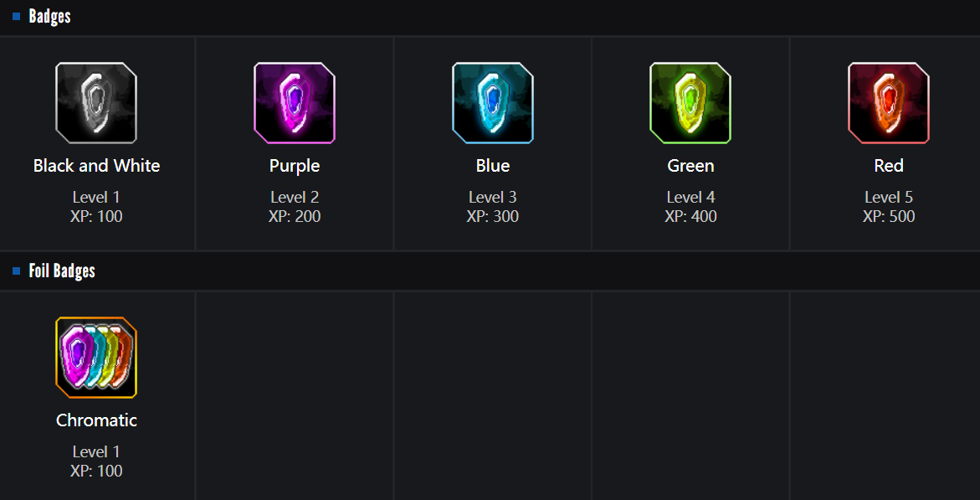Image resolution: width=980 pixels, height=500 pixels.
Task: Click the Chromatic foil badge icon
Action: pyautogui.click(x=96, y=358)
